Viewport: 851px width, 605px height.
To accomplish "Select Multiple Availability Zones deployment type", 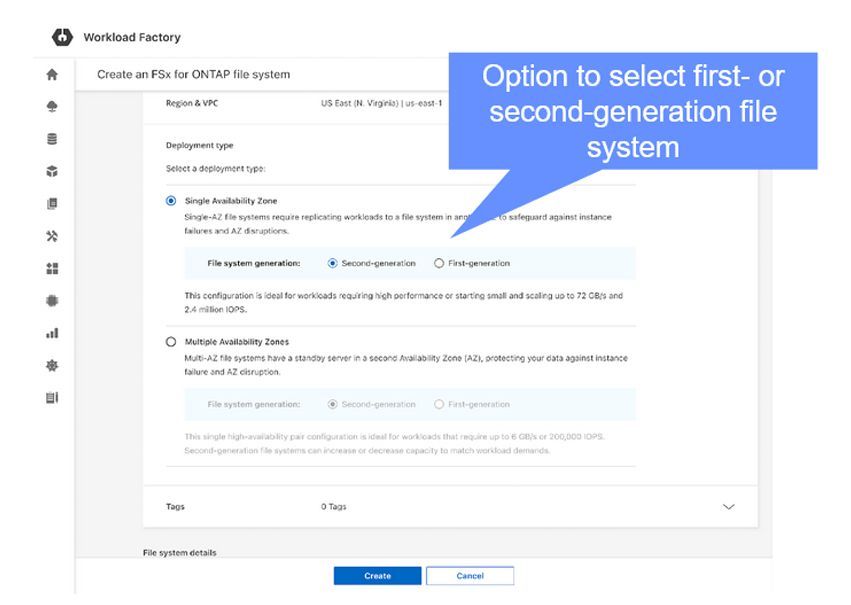I will [171, 342].
